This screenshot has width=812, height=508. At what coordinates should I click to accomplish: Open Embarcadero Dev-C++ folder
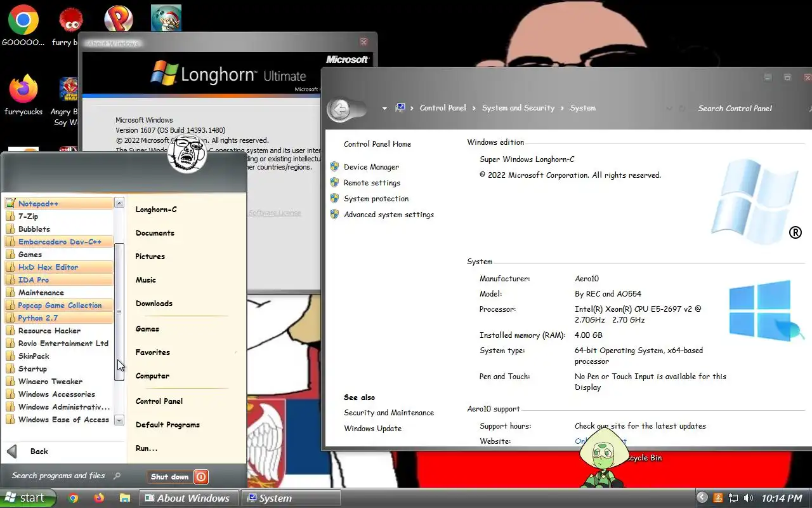tap(58, 241)
